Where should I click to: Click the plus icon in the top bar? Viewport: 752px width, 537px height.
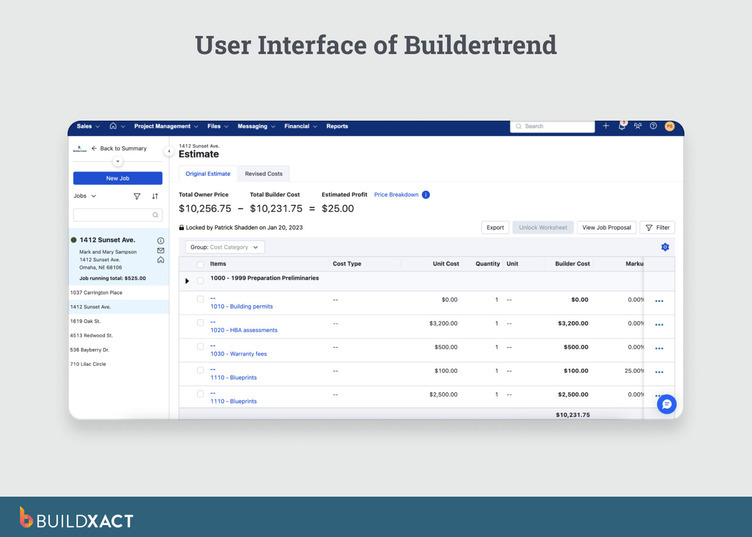pyautogui.click(x=606, y=126)
